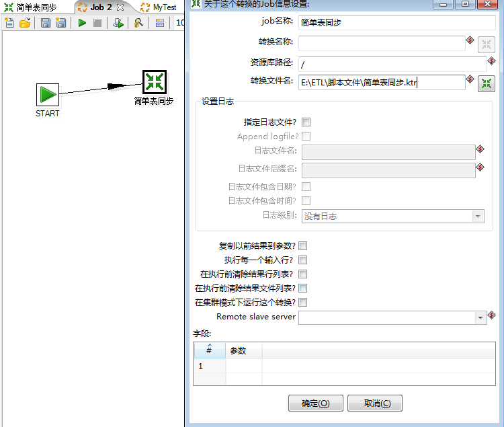This screenshot has height=427, width=504.
Task: Switch to the 简单表同步 tab
Action: (x=31, y=7)
